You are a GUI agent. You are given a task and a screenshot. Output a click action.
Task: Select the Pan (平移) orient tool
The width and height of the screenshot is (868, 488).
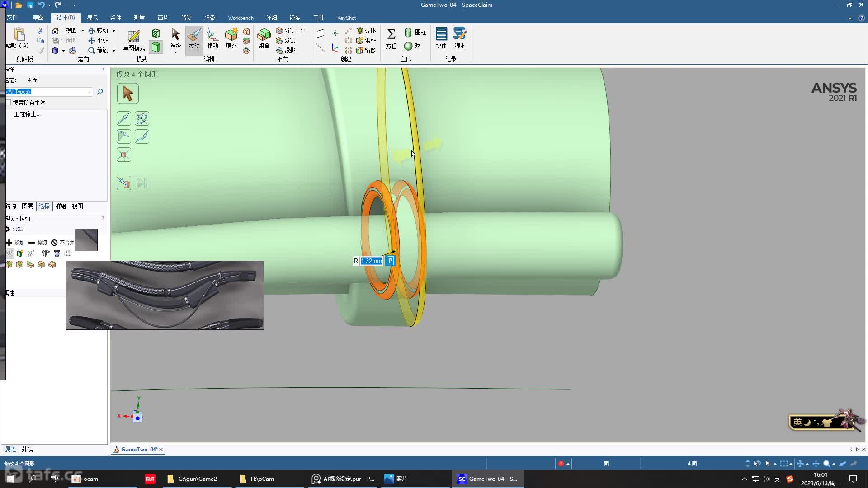(99, 40)
